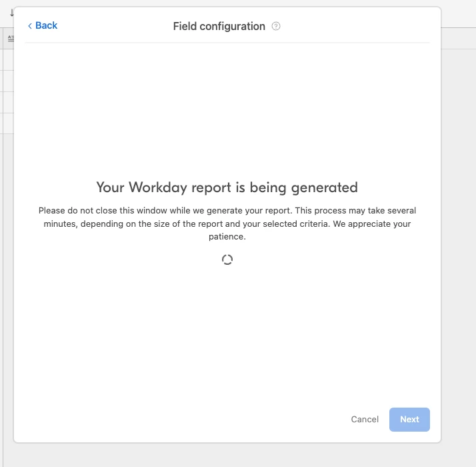Cancel the Workday report generation

(x=365, y=419)
